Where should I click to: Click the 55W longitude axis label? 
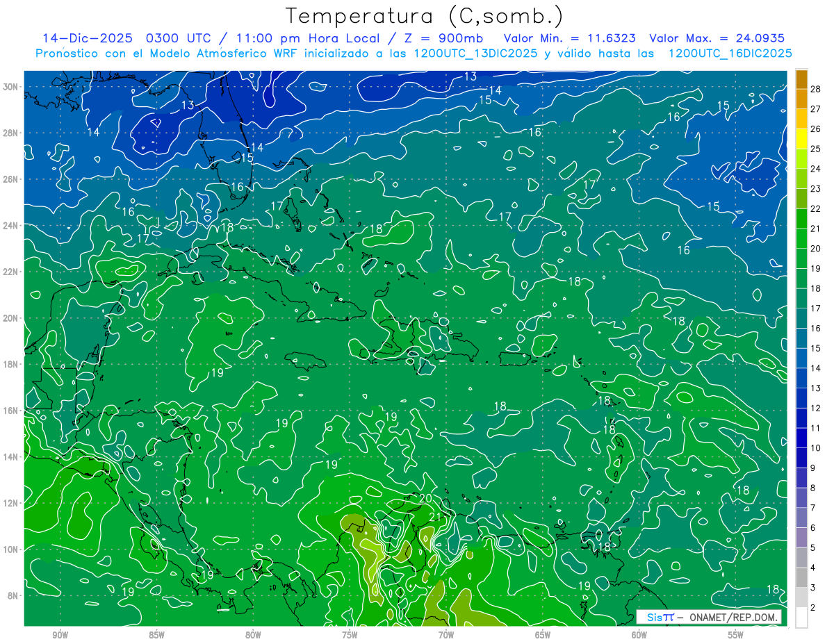tap(736, 636)
